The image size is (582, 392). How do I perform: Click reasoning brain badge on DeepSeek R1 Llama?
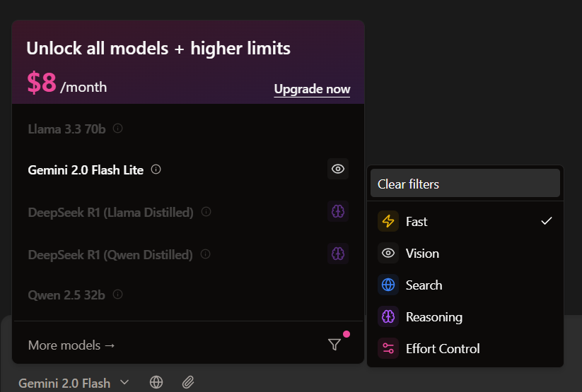tap(338, 211)
